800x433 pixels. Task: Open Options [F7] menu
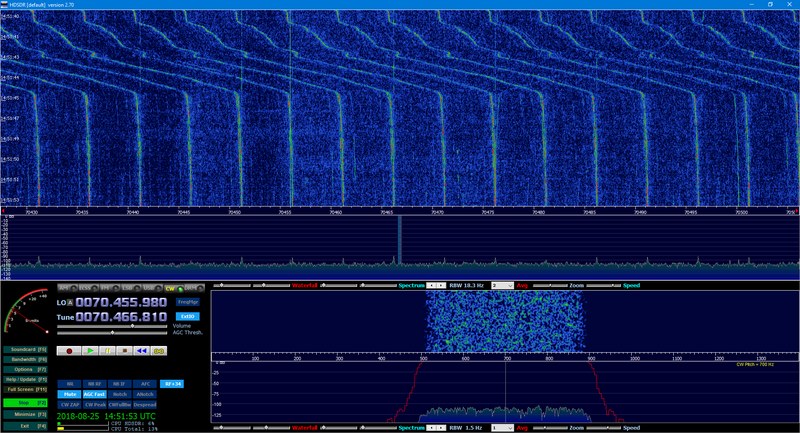(x=26, y=370)
